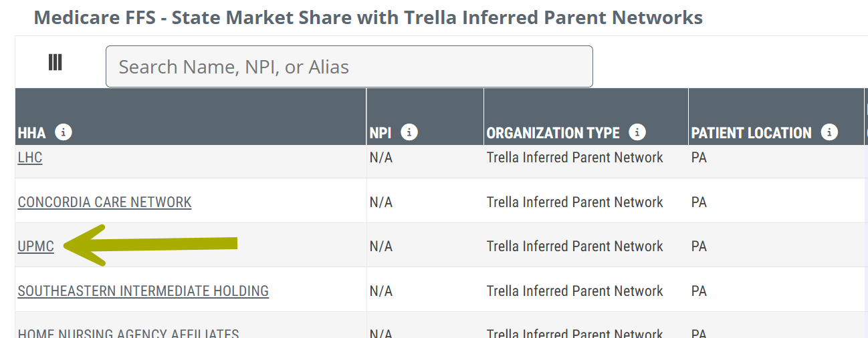Click the Medicare FFS State Market Share title
868x338 pixels.
368,17
